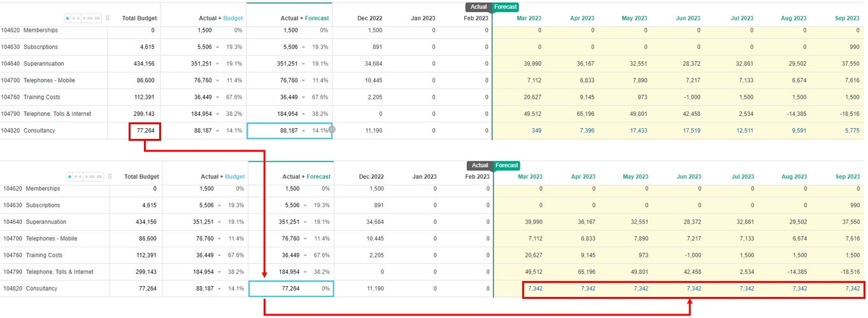Image resolution: width=868 pixels, height=318 pixels.
Task: Click the drag handle icon in the upper table header
Action: (x=108, y=18)
